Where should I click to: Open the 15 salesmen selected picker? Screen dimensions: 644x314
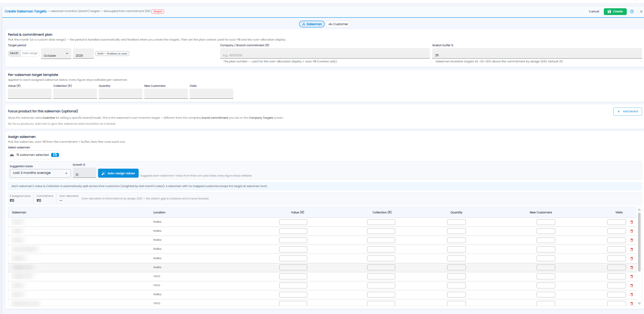tap(34, 155)
